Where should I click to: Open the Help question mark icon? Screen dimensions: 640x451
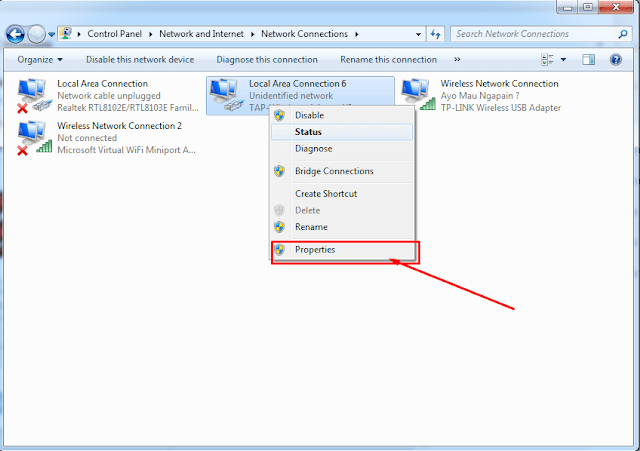[616, 60]
